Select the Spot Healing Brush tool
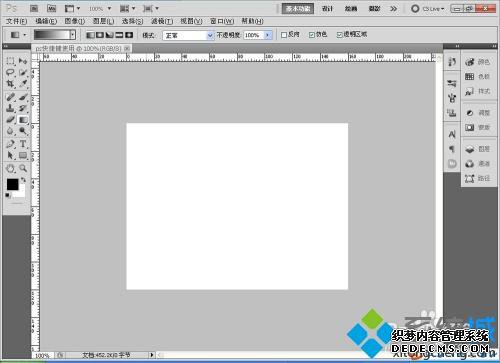 [x=10, y=97]
